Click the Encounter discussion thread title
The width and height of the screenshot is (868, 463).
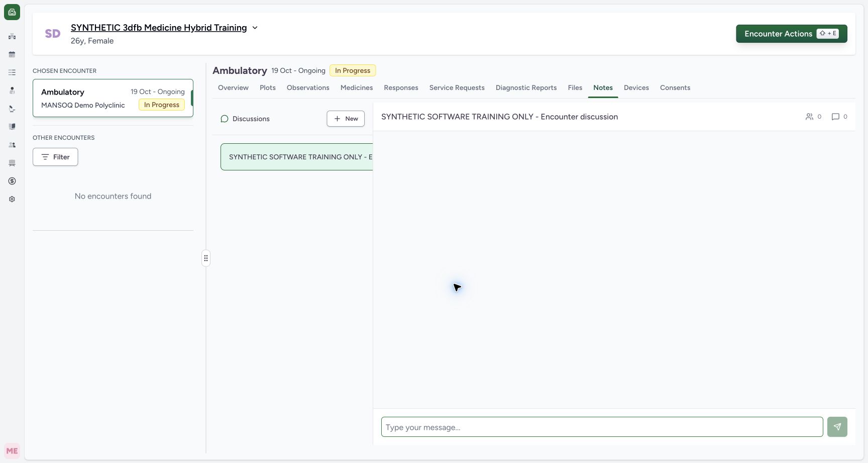pyautogui.click(x=499, y=117)
